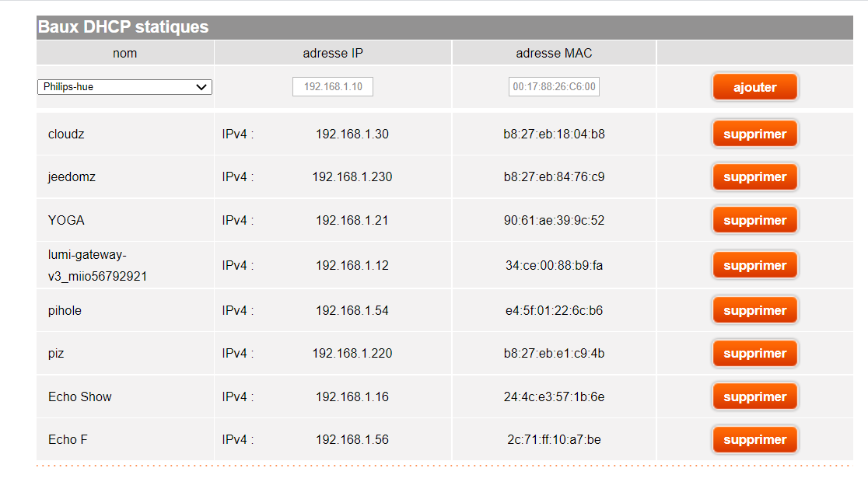Delete the Echo Show lease
The height and width of the screenshot is (496, 868).
tap(754, 397)
